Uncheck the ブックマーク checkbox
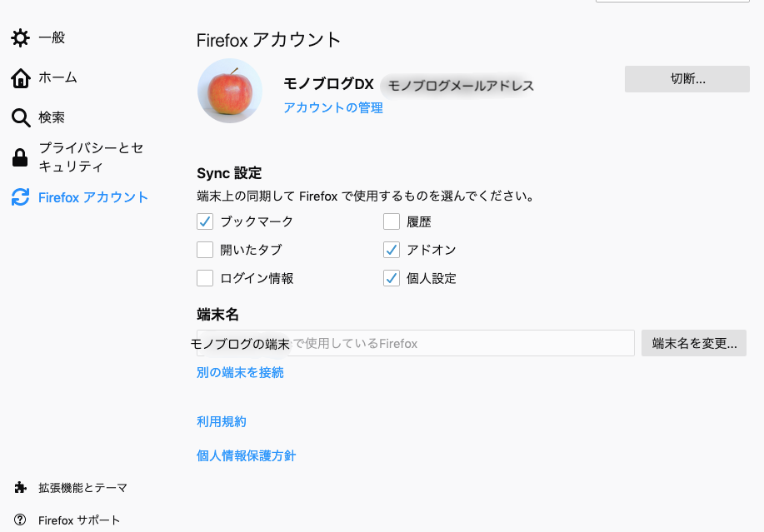Screen dimensions: 764x532 205,222
